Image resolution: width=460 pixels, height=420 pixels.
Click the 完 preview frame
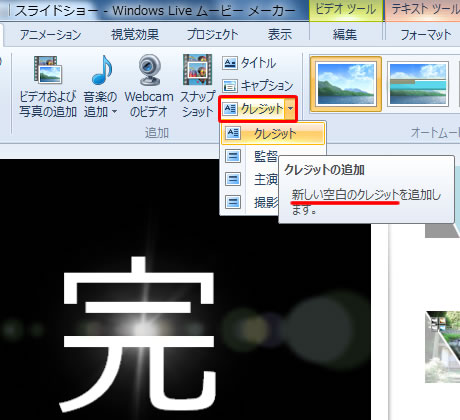click(185, 289)
